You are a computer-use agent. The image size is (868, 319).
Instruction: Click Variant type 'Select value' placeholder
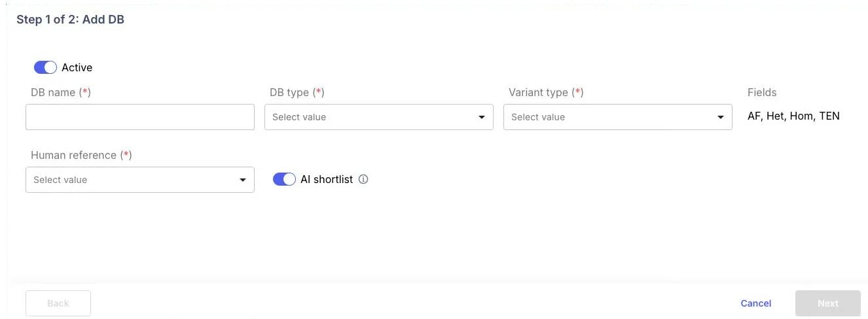click(x=538, y=117)
